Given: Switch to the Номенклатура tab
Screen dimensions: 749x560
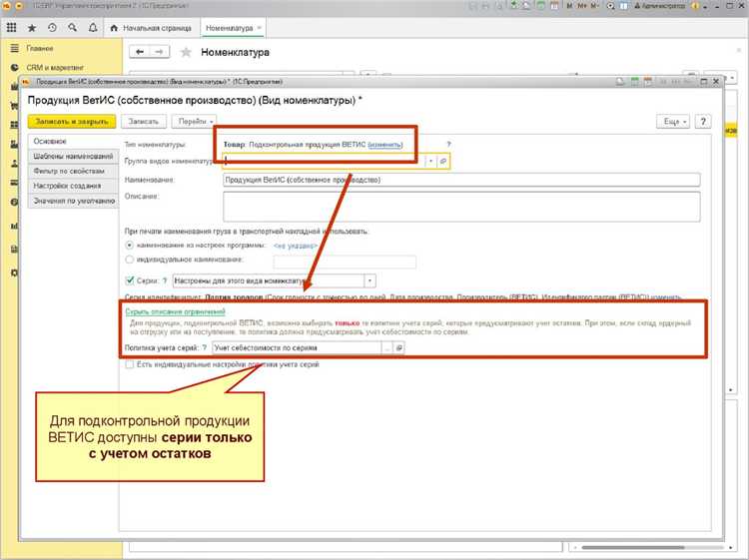Looking at the screenshot, I should 230,28.
